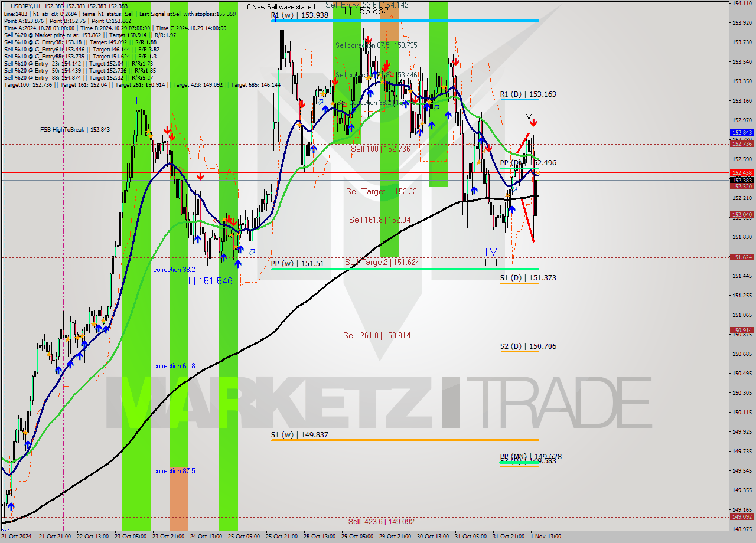Select the 'PP (w) | 151.51' weekly pivot label

click(x=297, y=264)
